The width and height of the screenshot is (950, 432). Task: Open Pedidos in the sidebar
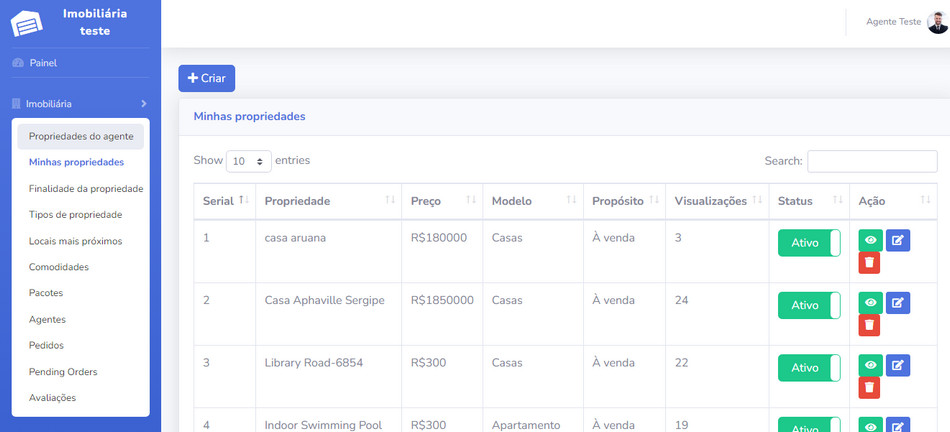tap(46, 345)
